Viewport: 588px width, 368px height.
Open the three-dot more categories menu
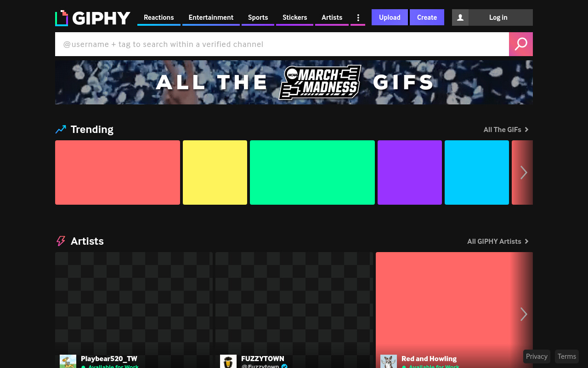(358, 17)
